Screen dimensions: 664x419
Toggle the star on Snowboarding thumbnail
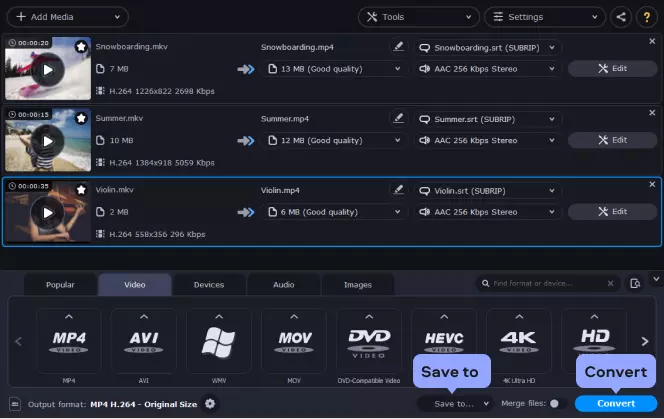point(81,47)
